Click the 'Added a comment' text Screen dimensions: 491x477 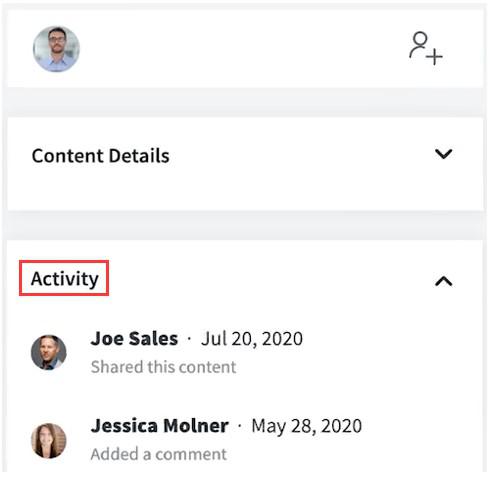pyautogui.click(x=159, y=454)
